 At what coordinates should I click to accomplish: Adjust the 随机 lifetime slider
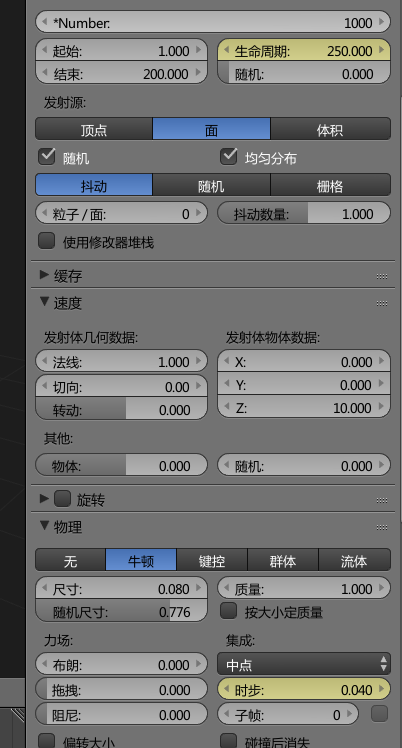(x=304, y=73)
